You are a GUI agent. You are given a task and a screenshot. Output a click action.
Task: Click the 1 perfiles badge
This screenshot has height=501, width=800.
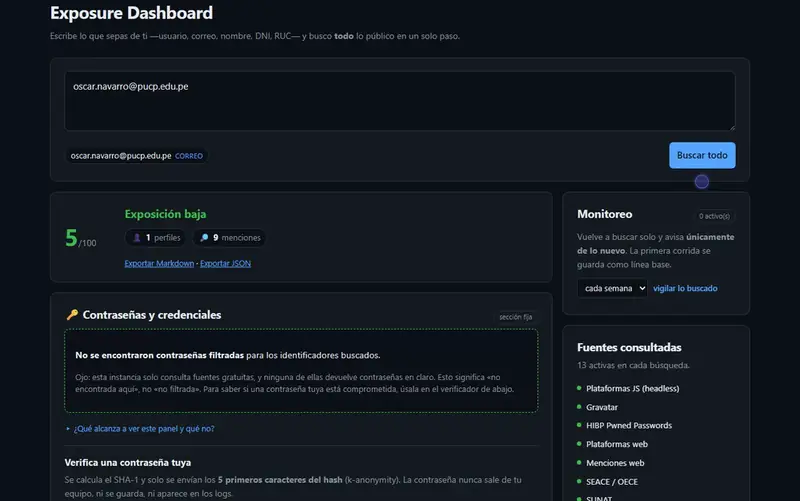coord(156,238)
